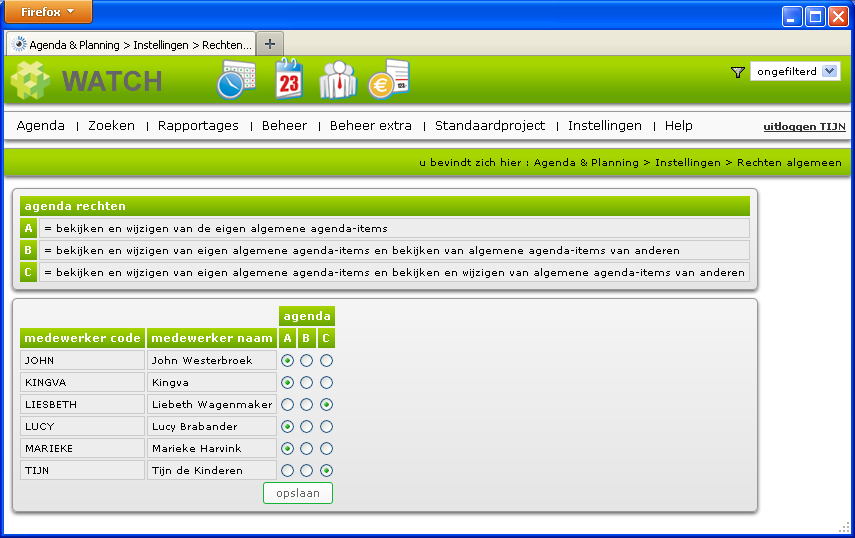Select agenda right B for JOHN
Viewport: 855px width, 538px height.
[306, 360]
